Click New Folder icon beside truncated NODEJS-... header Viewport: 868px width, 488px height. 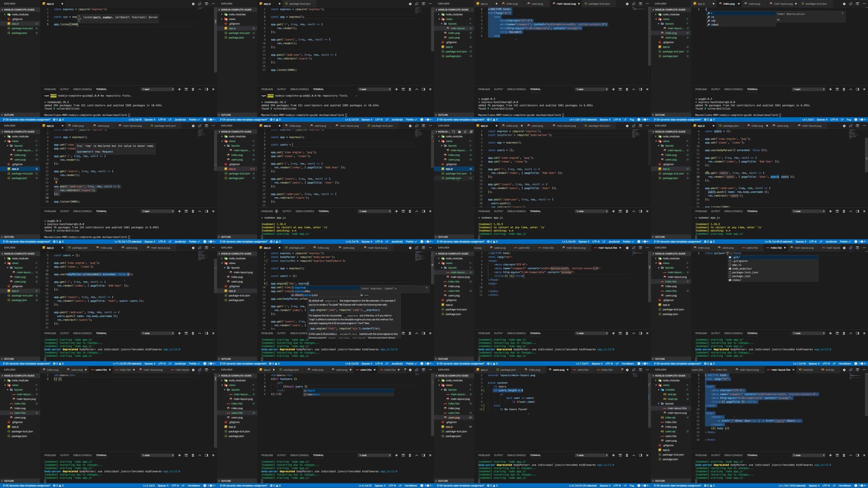click(459, 132)
